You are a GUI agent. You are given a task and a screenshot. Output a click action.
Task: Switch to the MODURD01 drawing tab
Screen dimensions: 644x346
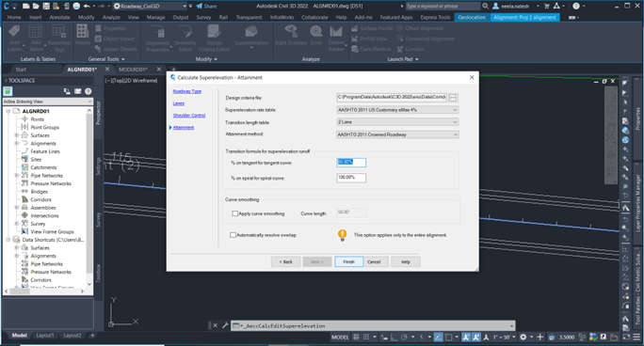coord(133,70)
